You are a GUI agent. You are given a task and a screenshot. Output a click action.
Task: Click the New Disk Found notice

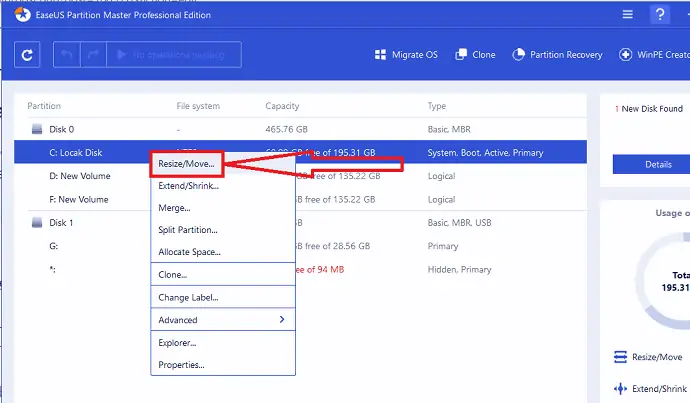click(649, 109)
